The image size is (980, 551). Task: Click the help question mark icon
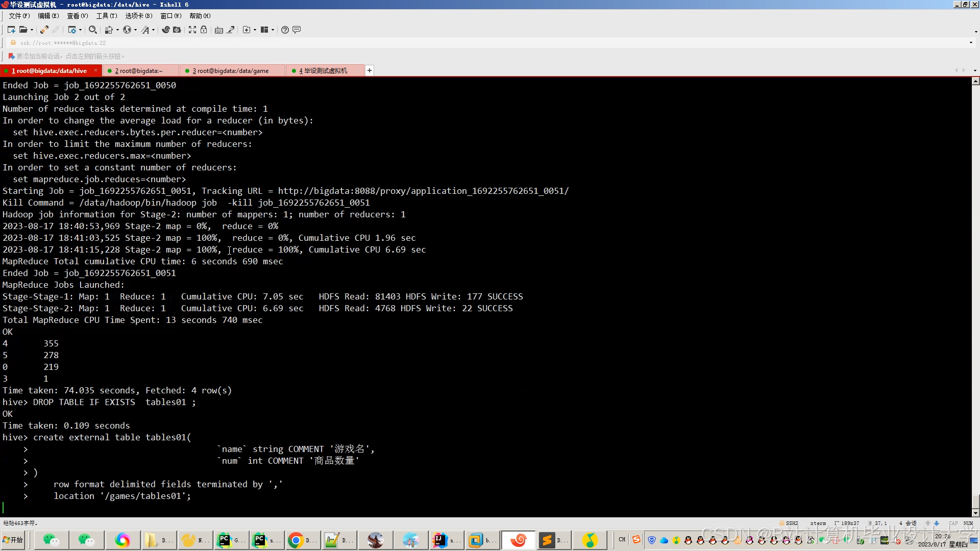(x=285, y=30)
